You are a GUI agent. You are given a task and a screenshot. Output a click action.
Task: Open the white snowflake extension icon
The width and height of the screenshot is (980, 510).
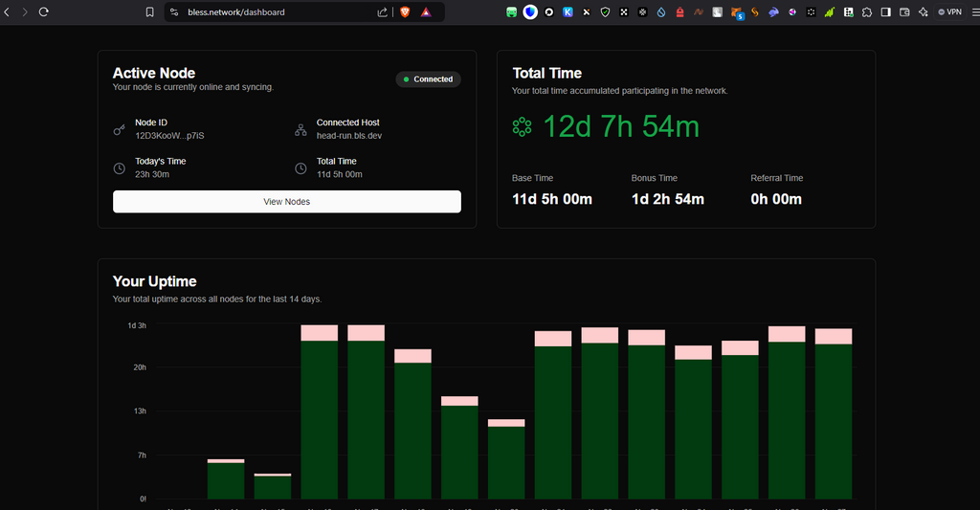[x=642, y=11]
